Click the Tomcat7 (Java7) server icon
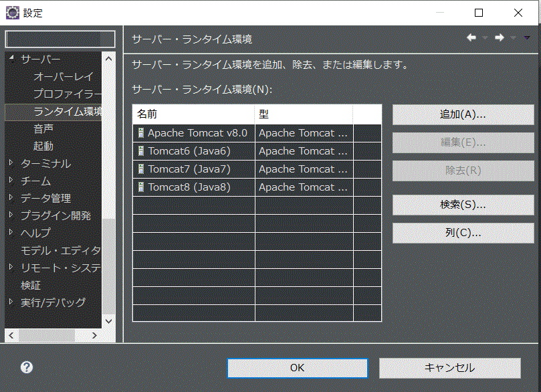 140,169
